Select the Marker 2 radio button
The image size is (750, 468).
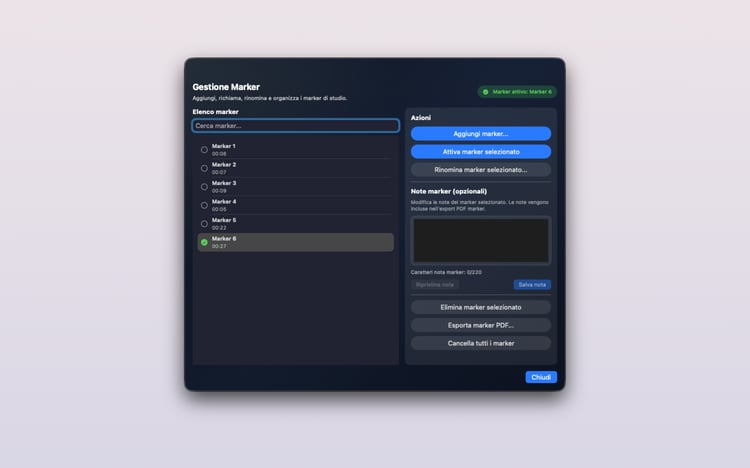coord(204,168)
